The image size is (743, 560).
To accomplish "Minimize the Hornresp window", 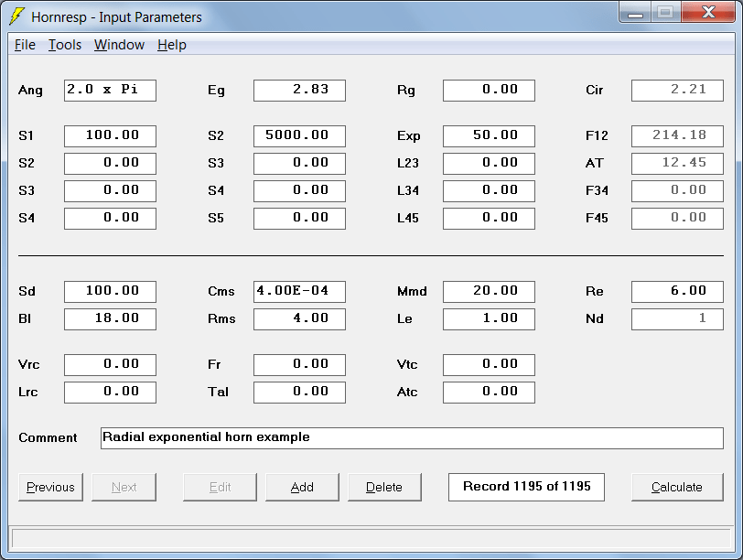I will tap(635, 12).
